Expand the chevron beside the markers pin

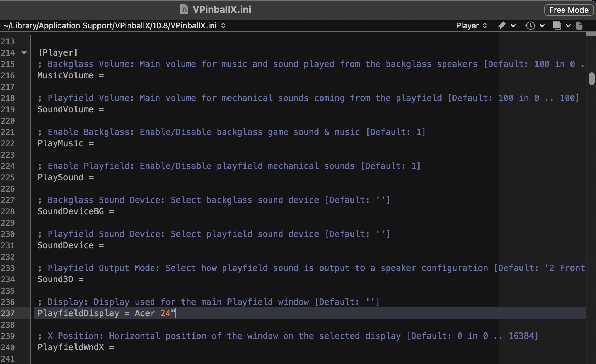click(513, 25)
